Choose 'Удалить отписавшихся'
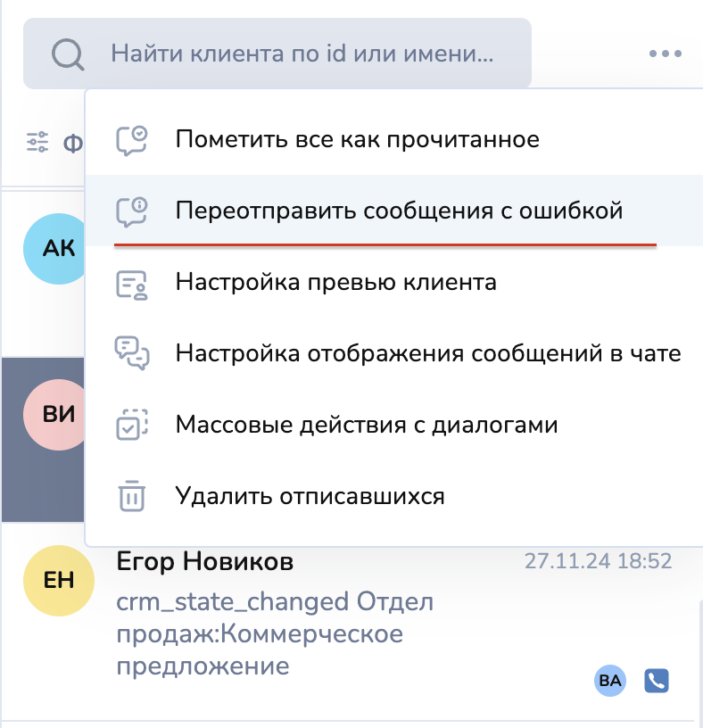 (x=310, y=496)
